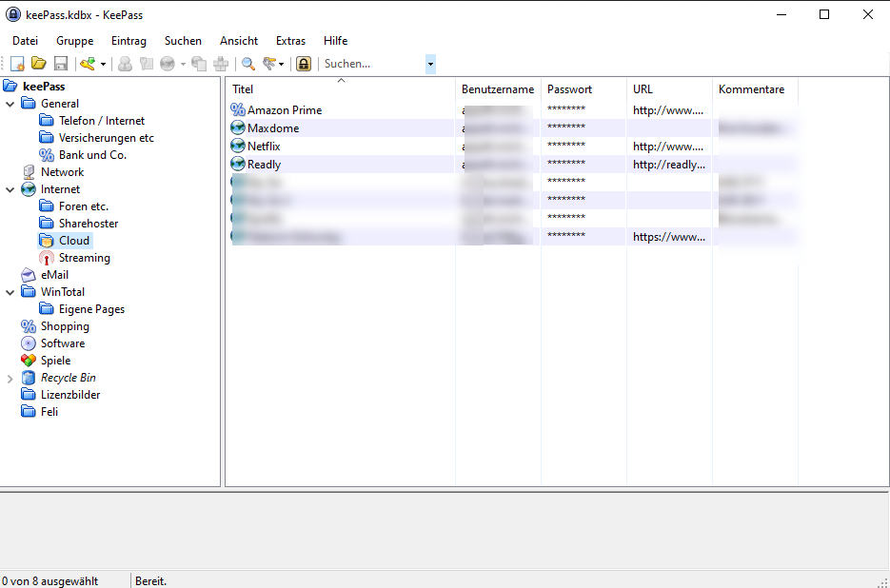The height and width of the screenshot is (588, 890).
Task: Click the https://www... URL cell
Action: click(669, 237)
